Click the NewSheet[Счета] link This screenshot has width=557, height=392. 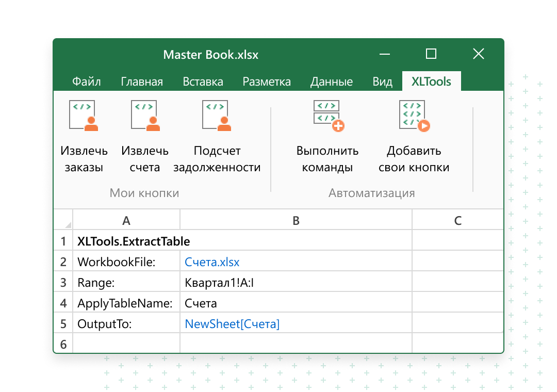tap(232, 324)
